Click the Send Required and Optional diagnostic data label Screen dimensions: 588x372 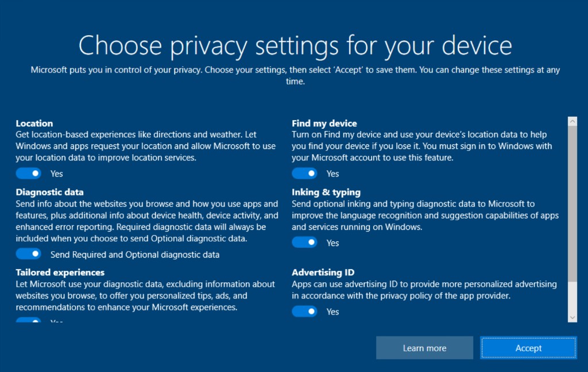135,255
